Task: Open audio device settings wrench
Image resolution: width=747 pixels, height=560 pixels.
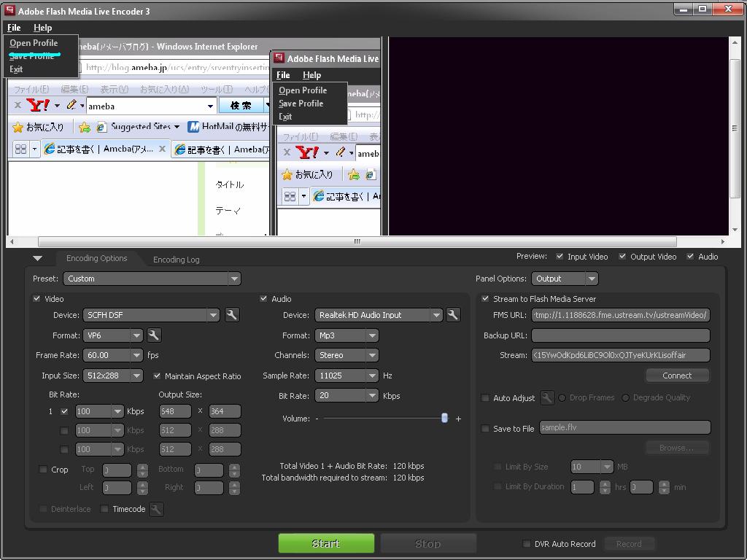Action: 453,315
